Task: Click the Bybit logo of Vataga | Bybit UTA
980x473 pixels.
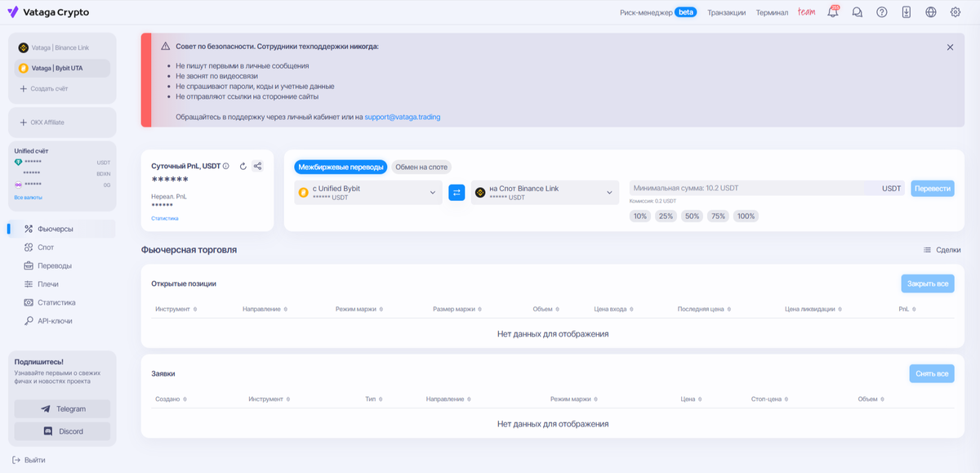Action: tap(24, 68)
